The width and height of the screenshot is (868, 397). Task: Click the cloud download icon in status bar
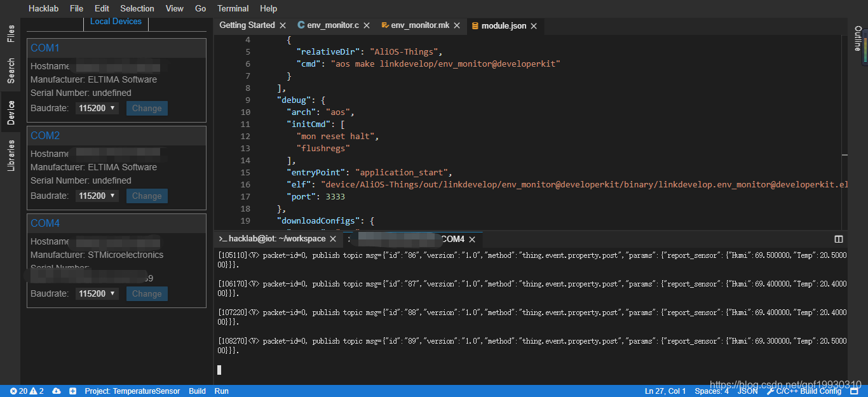57,391
